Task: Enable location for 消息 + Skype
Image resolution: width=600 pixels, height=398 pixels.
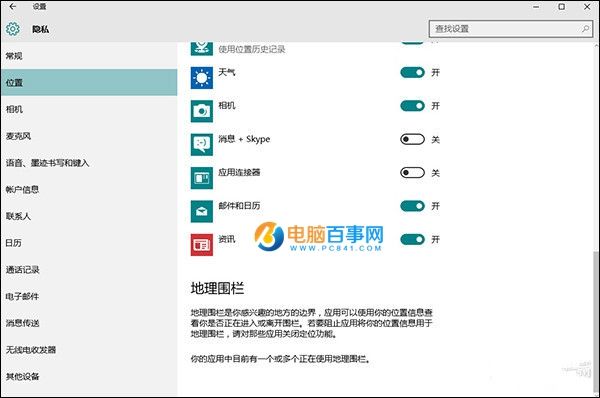Action: point(412,139)
